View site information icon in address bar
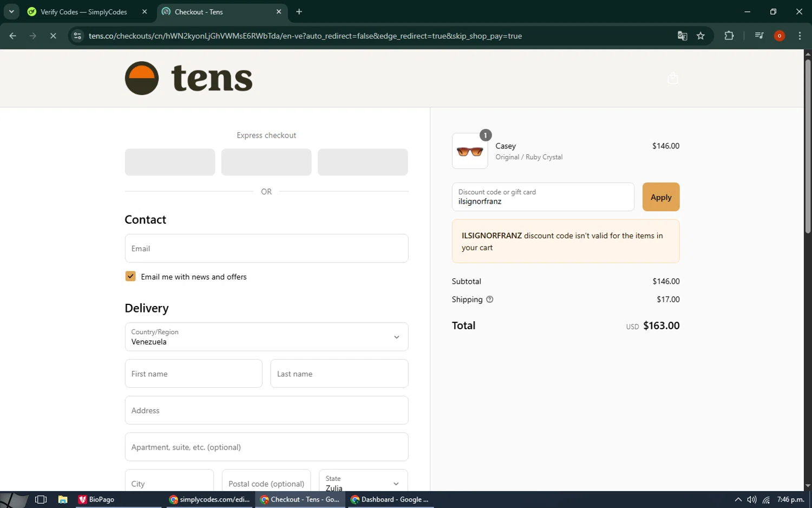Screen dimensions: 812x508 point(77,36)
